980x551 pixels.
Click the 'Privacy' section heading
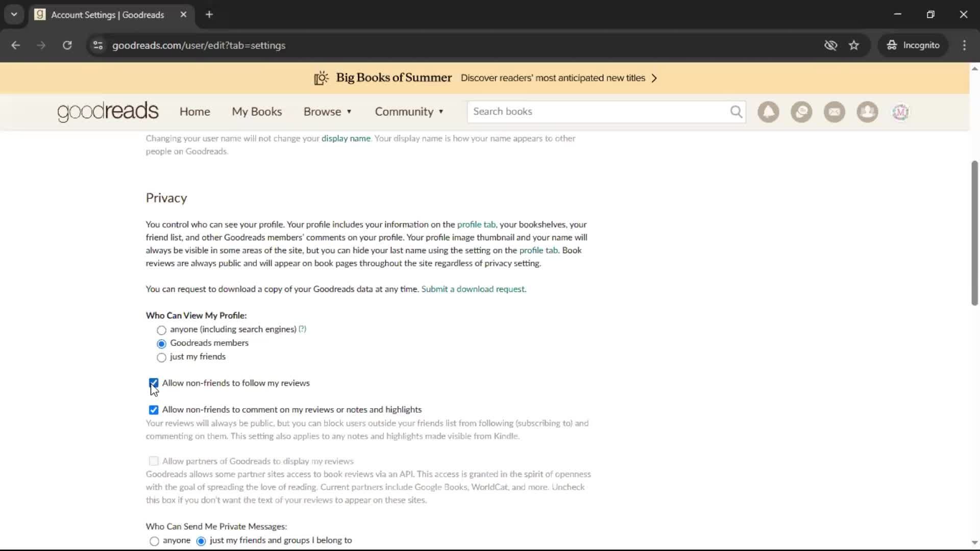pyautogui.click(x=166, y=198)
